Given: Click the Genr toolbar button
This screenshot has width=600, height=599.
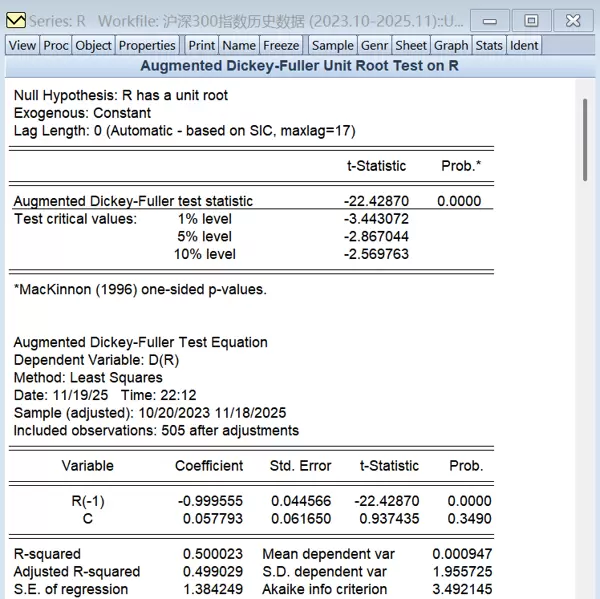Looking at the screenshot, I should click(x=375, y=45).
